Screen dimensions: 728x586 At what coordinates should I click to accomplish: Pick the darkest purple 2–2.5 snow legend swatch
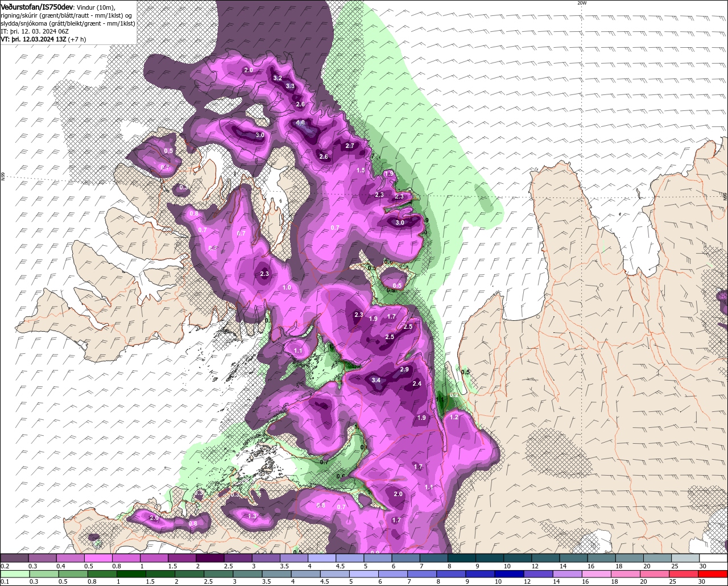pos(210,558)
